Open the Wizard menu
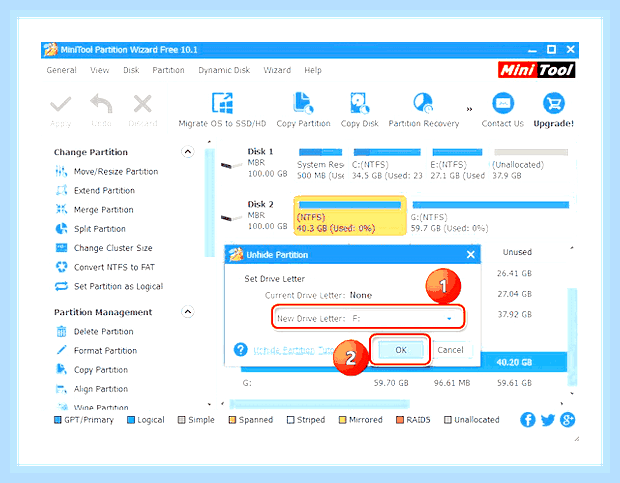Viewport: 620px width, 483px height. [x=277, y=70]
